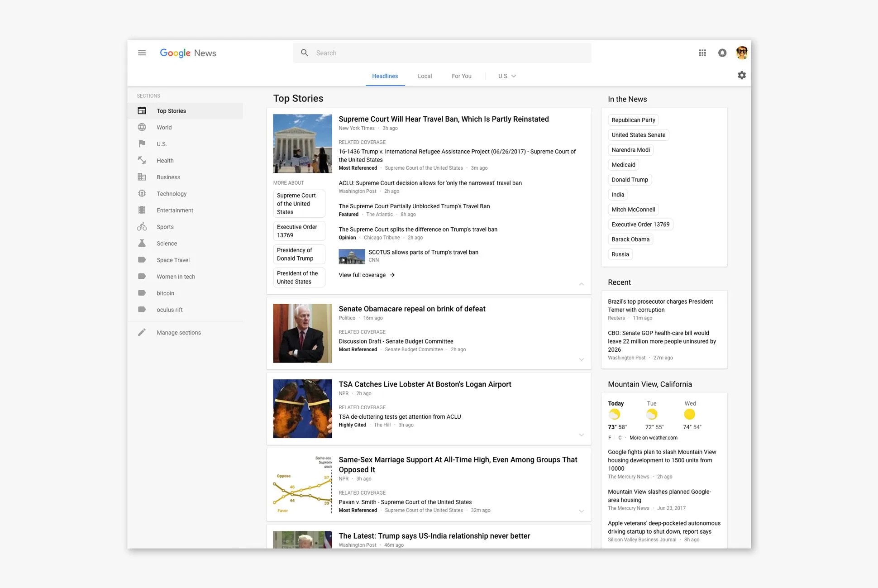Open the Sports section
Screen dimensions: 878x588
click(x=165, y=226)
